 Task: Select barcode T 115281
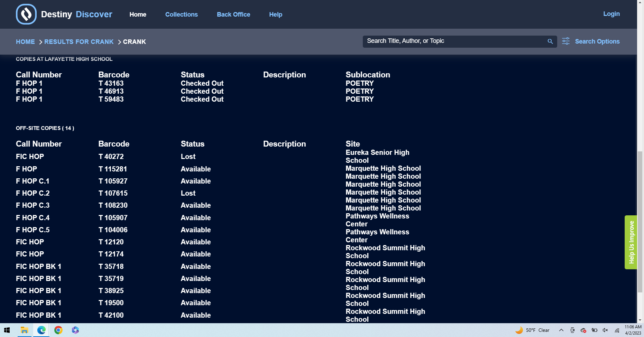113,169
